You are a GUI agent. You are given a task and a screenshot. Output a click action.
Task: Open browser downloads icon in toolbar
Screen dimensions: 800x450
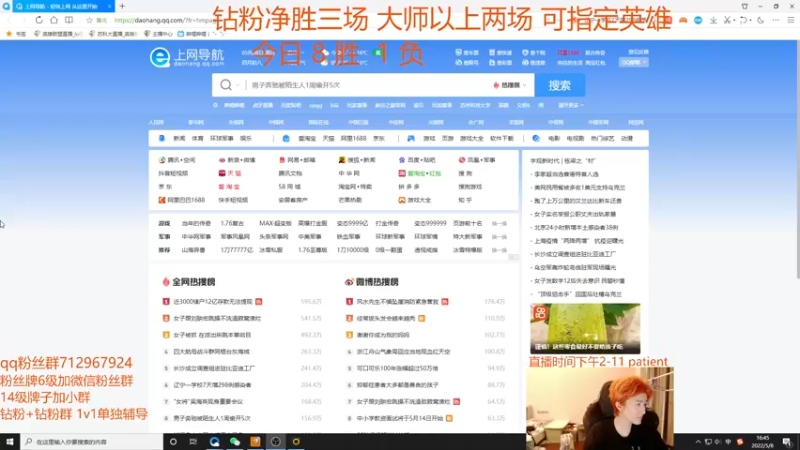(713, 20)
